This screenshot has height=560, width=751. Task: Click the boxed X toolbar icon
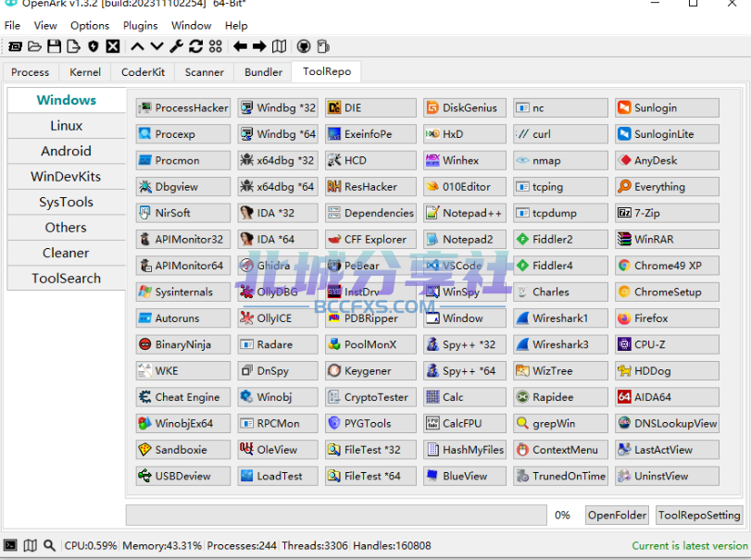coord(113,46)
